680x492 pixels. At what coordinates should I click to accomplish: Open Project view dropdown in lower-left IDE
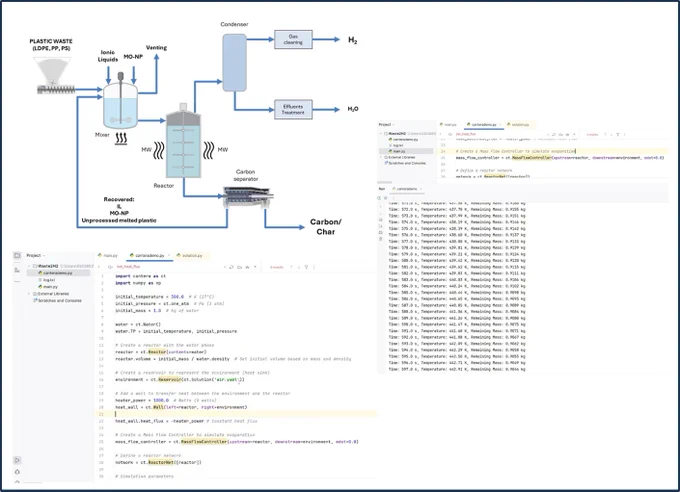click(36, 255)
